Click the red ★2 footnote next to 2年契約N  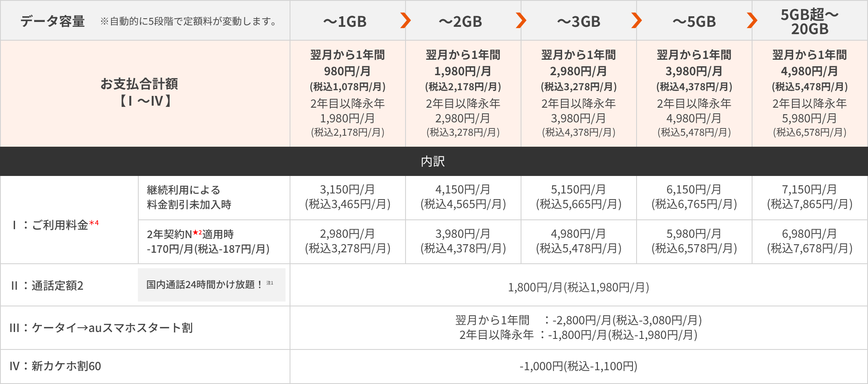[197, 232]
